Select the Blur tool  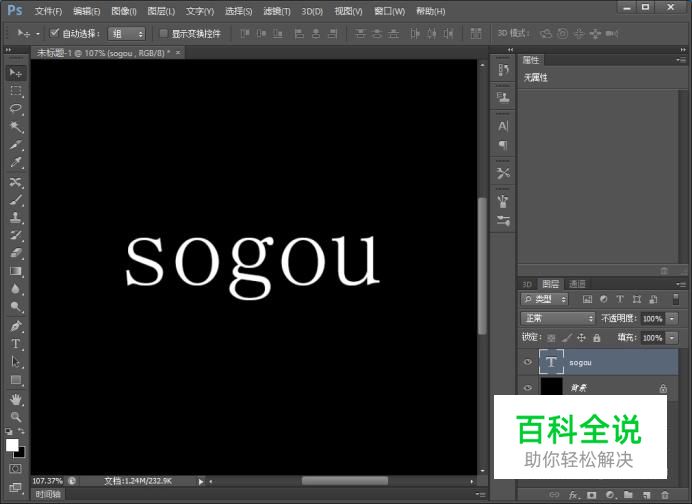pyautogui.click(x=15, y=289)
